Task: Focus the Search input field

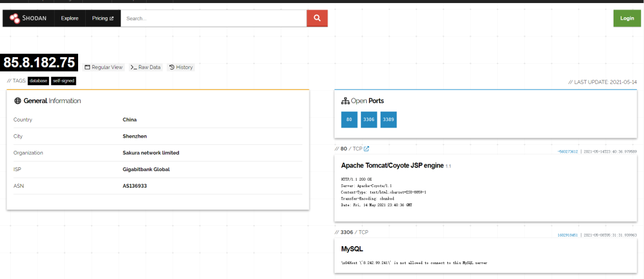Action: [213, 18]
